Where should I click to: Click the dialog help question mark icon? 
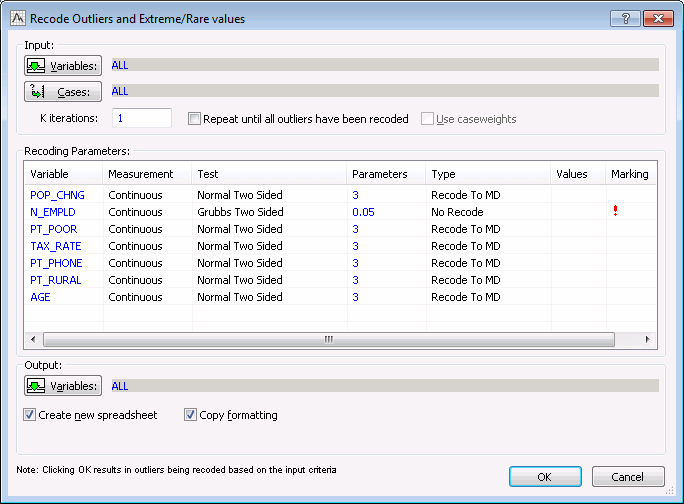coord(624,18)
